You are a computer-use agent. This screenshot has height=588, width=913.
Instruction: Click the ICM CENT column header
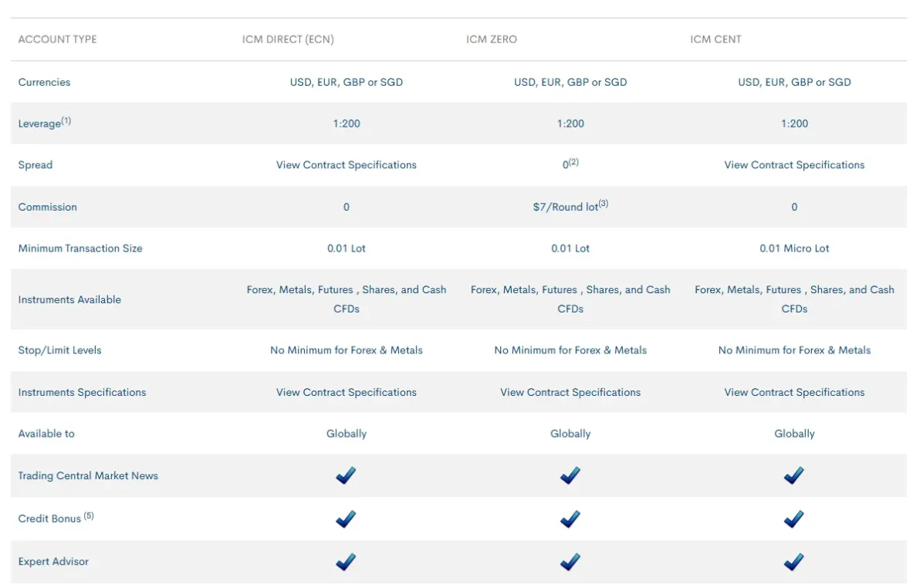click(715, 39)
